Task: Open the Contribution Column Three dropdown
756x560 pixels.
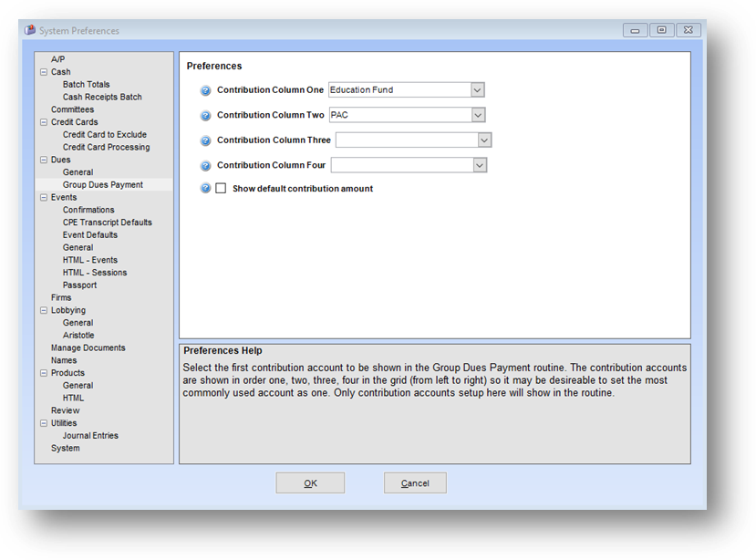Action: 484,140
